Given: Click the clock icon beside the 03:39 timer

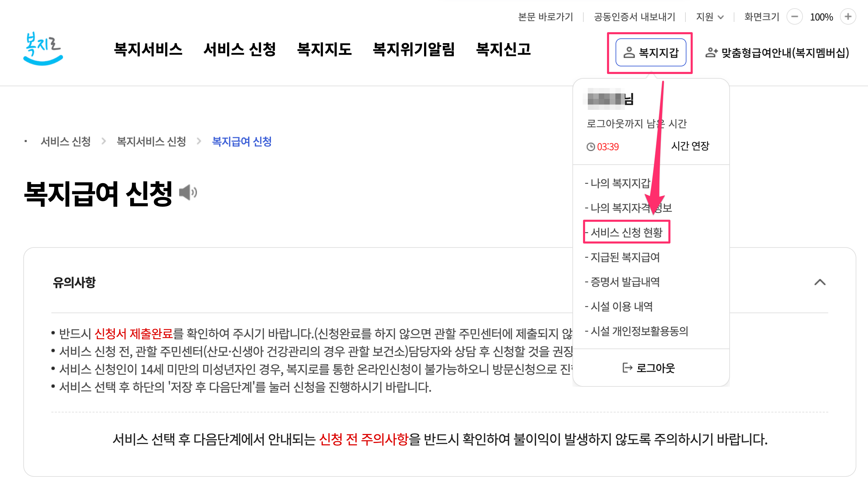Looking at the screenshot, I should click(x=591, y=147).
